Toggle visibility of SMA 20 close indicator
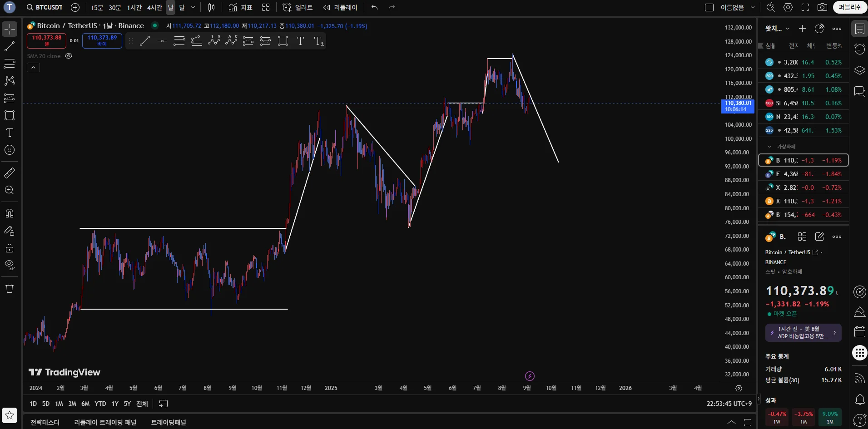This screenshot has width=868, height=429. point(69,56)
